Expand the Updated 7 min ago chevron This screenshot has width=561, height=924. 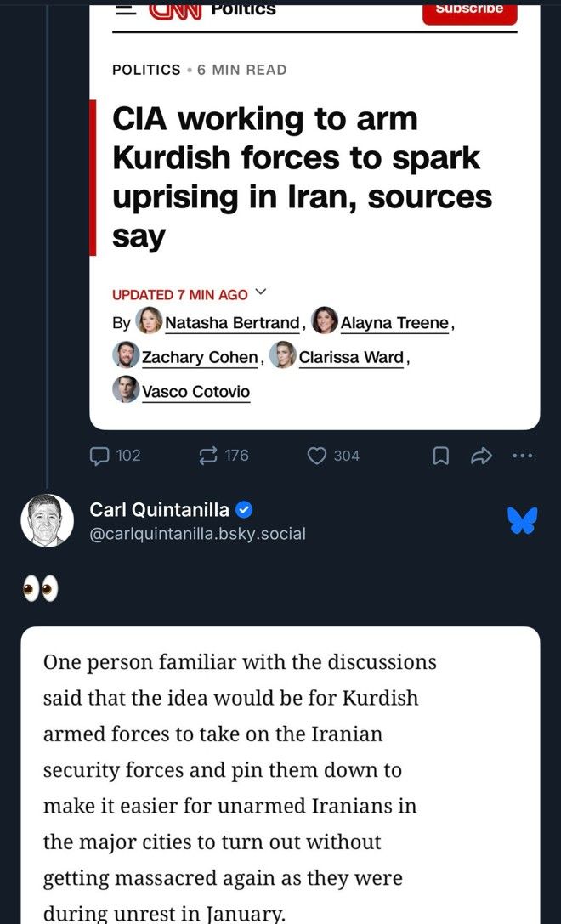point(261,292)
